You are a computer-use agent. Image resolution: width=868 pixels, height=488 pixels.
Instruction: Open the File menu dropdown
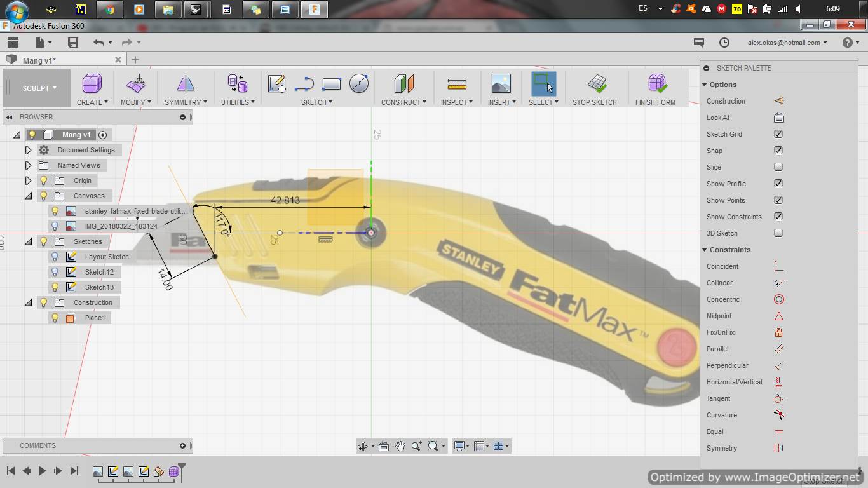coord(43,43)
